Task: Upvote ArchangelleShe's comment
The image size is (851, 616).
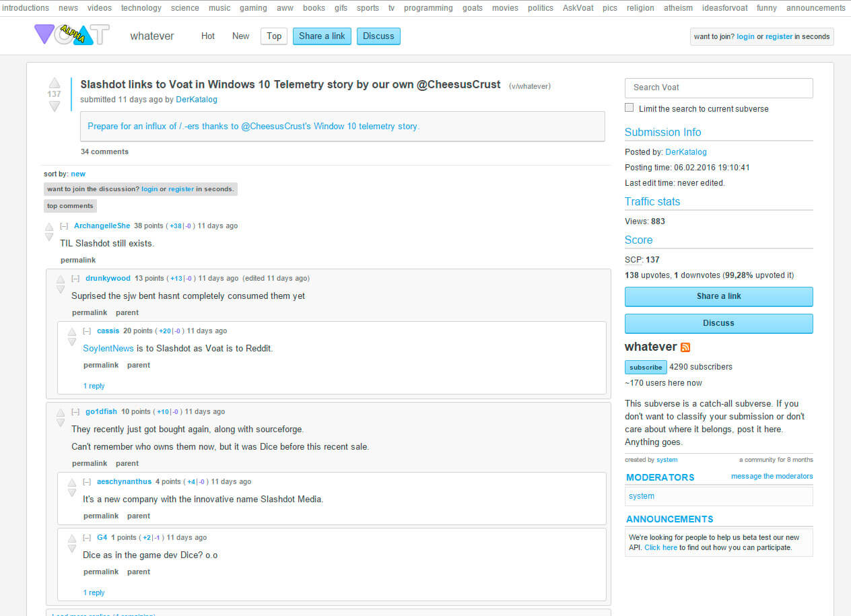Action: (x=49, y=227)
